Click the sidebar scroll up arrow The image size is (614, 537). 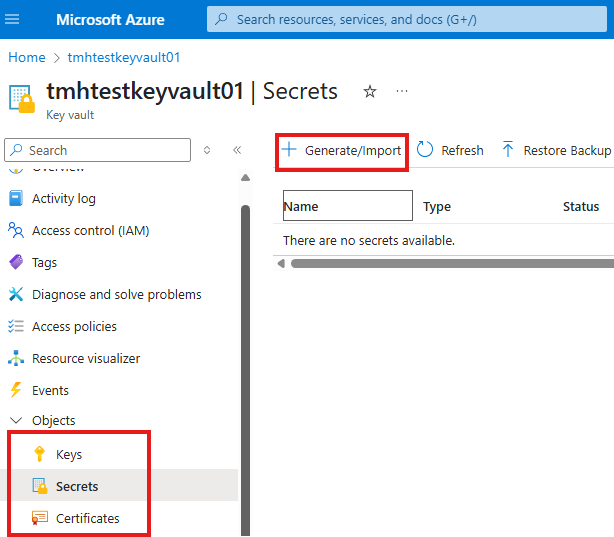tap(246, 178)
